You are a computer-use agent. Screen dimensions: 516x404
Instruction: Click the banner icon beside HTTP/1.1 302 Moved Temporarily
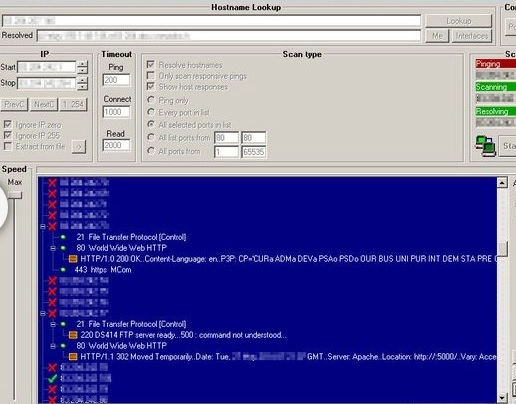pyautogui.click(x=73, y=357)
